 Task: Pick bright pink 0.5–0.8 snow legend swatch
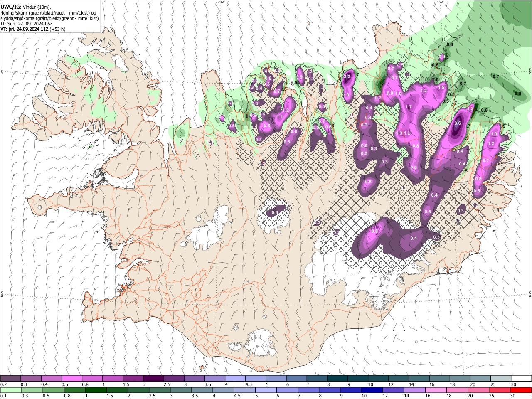pyautogui.click(x=71, y=379)
